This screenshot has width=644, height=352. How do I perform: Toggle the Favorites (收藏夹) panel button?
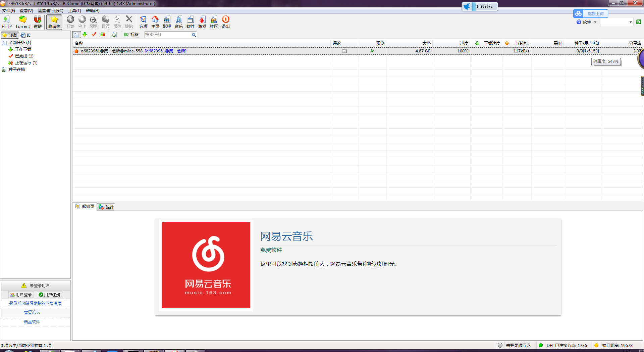click(x=54, y=22)
